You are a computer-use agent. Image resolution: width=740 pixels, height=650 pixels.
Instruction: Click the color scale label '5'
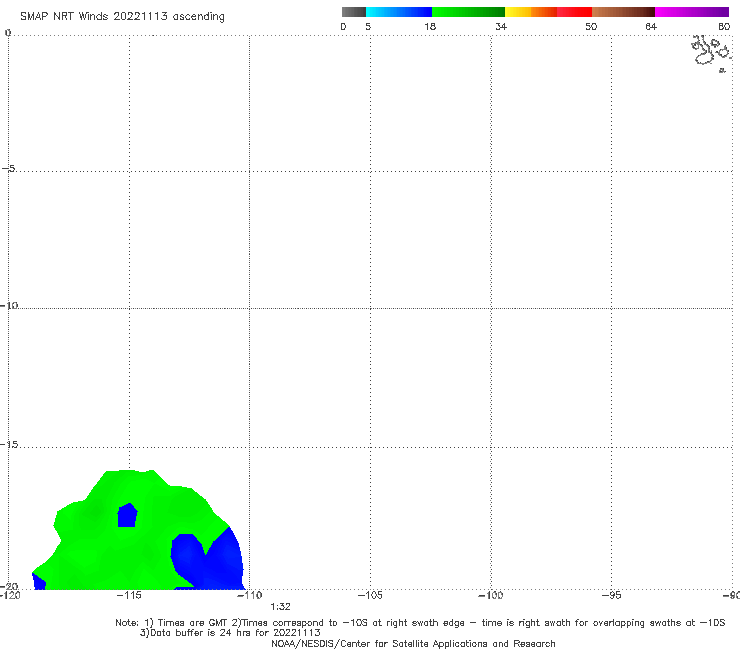[x=368, y=26]
